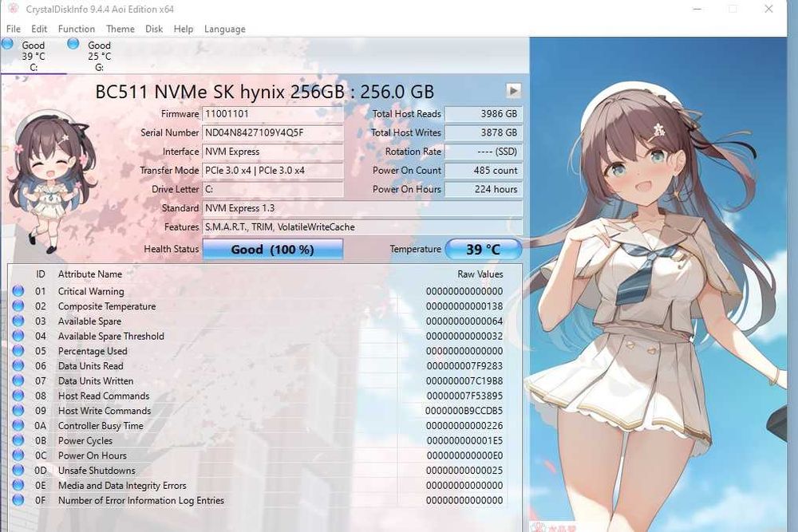Open the Function menu

pos(77,29)
